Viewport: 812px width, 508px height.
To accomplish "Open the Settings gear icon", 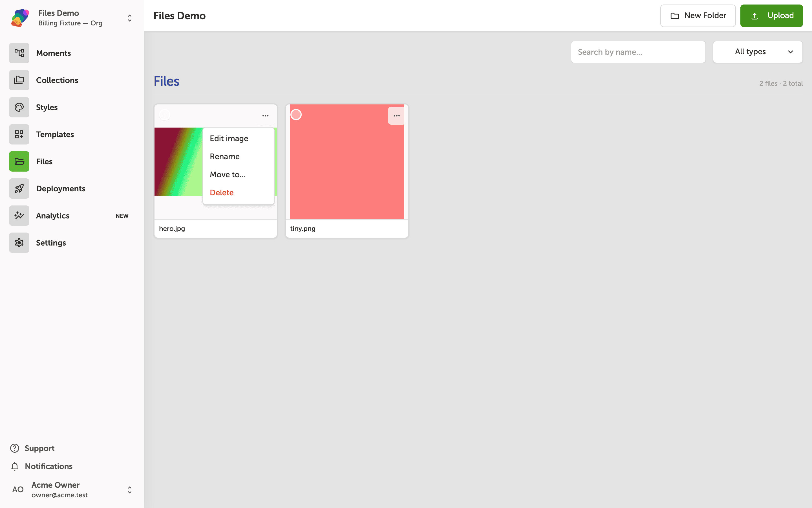I will 19,243.
